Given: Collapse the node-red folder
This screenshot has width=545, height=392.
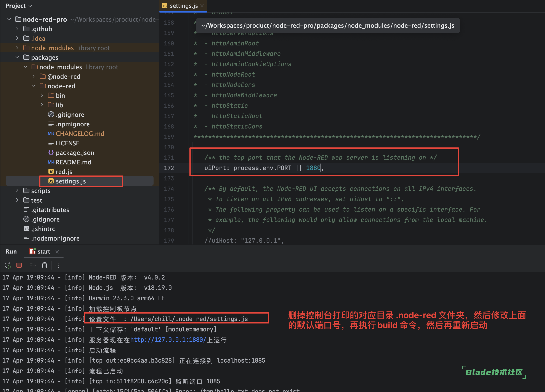Looking at the screenshot, I should click(x=34, y=86).
